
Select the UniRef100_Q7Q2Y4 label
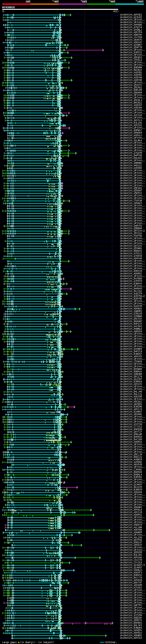coord(131,27)
